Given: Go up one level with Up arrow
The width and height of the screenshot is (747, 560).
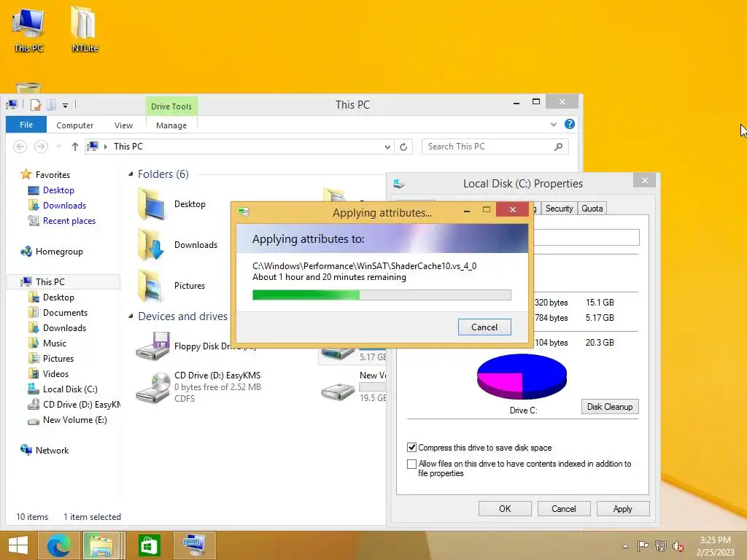Looking at the screenshot, I should [75, 147].
